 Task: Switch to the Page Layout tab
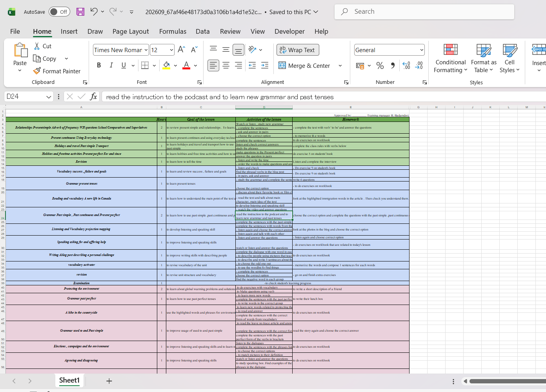[x=131, y=31]
